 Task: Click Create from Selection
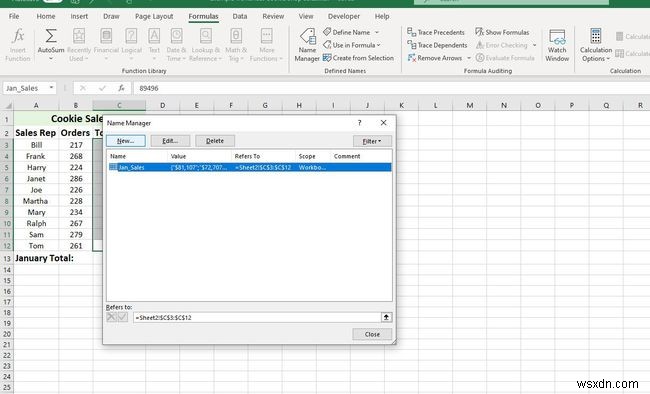358,58
